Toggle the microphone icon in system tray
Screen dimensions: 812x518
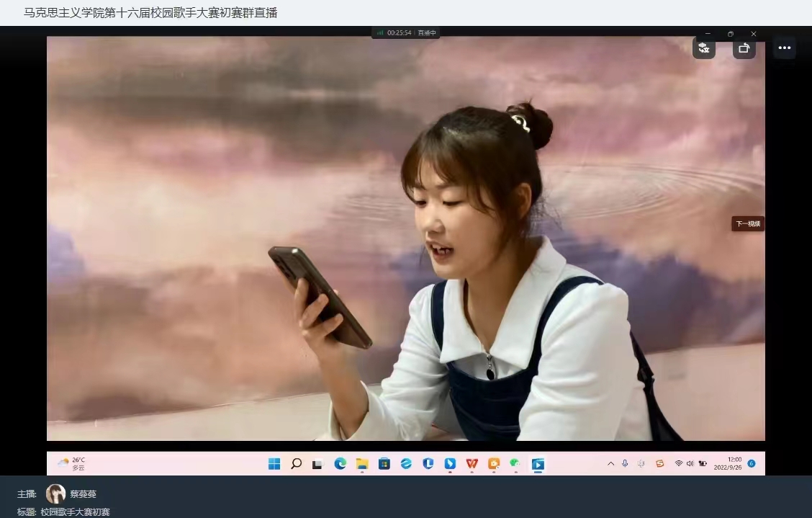click(625, 464)
